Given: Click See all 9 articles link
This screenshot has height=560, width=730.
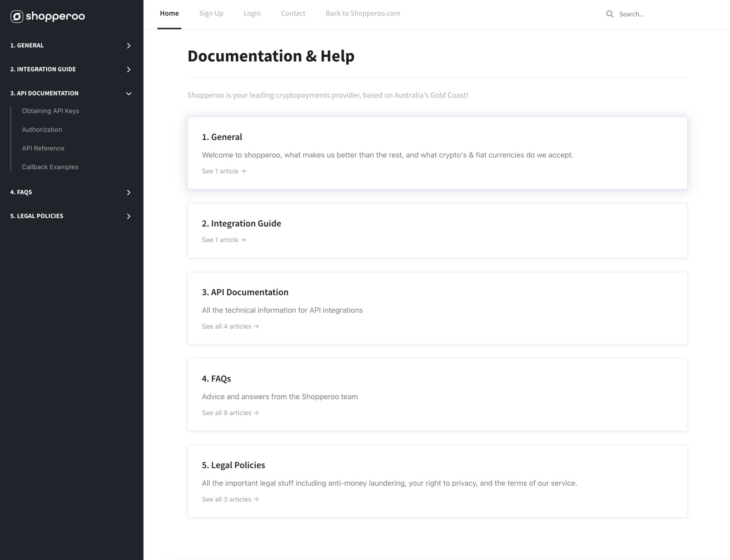Looking at the screenshot, I should 230,413.
